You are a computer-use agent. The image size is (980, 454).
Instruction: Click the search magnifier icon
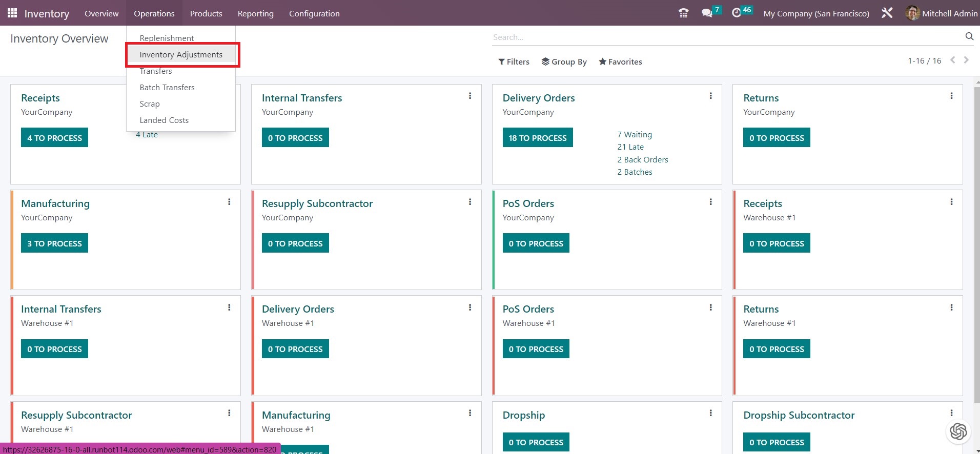[969, 36]
